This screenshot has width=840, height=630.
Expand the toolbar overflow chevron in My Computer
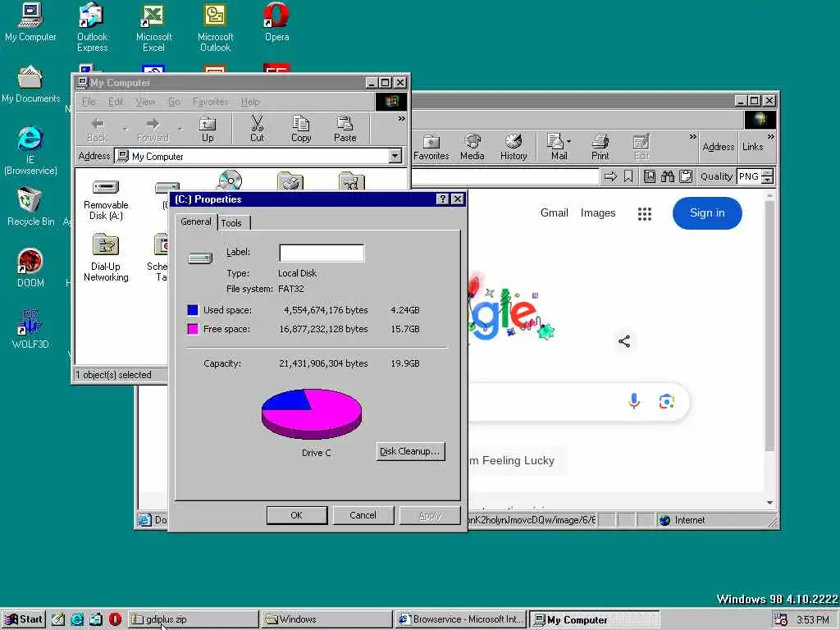pos(401,118)
